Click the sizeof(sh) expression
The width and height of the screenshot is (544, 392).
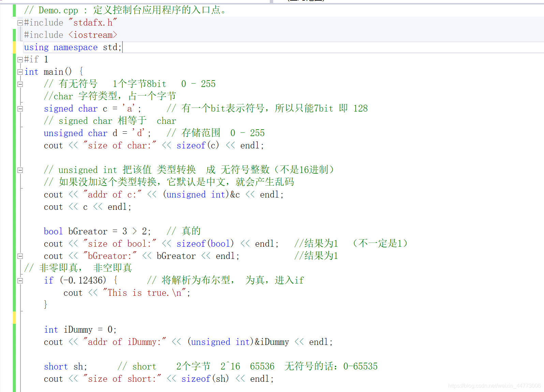205,379
